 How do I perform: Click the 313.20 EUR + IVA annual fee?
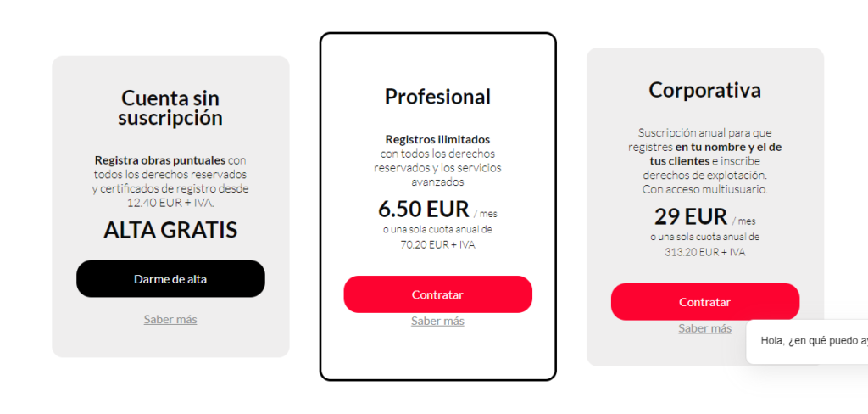pyautogui.click(x=705, y=252)
